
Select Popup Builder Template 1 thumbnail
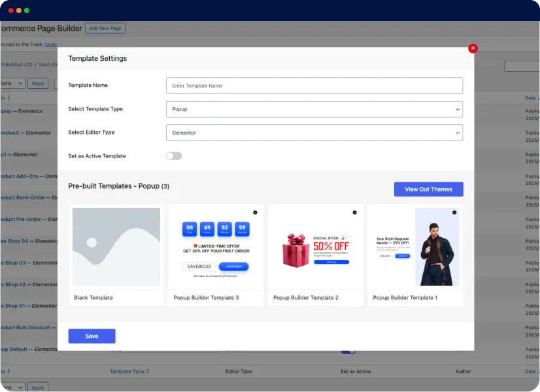click(x=415, y=247)
